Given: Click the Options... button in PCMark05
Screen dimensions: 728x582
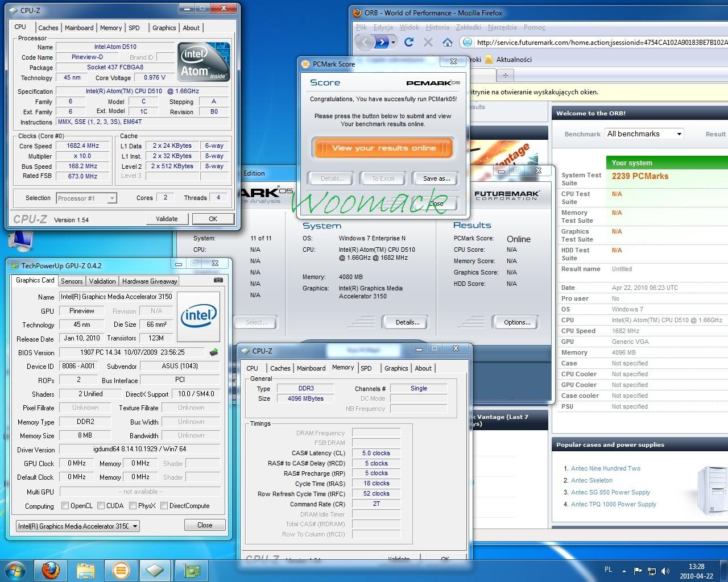Looking at the screenshot, I should click(517, 322).
